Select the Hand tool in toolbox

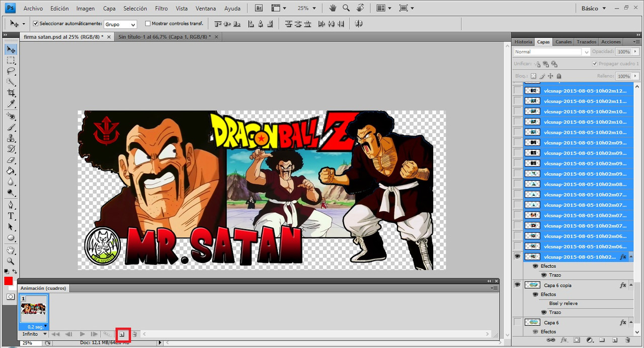tap(11, 250)
